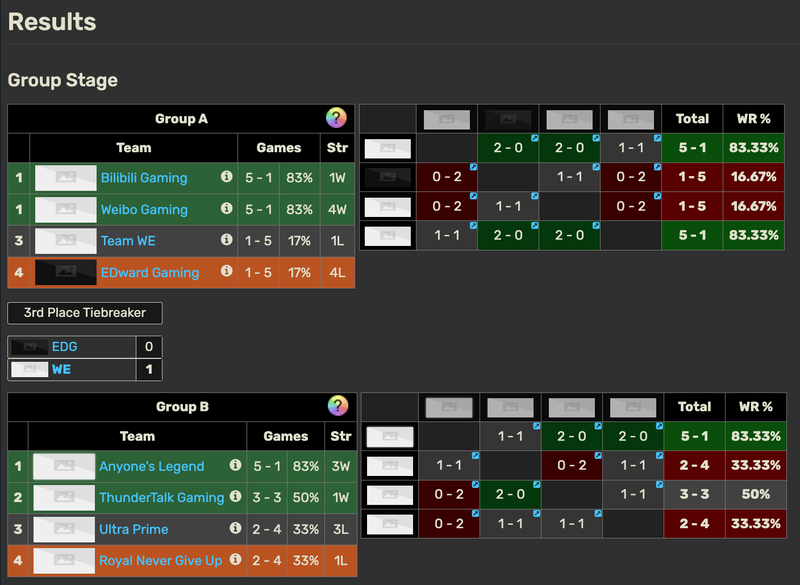
Task: Open ThunderTalk Gaming team page link
Action: 162,497
